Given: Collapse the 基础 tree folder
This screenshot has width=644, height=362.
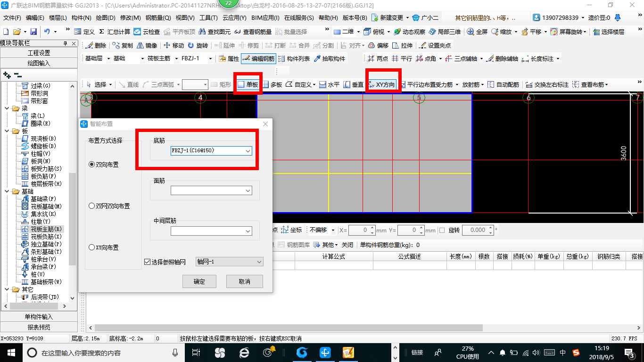Looking at the screenshot, I should [8, 191].
